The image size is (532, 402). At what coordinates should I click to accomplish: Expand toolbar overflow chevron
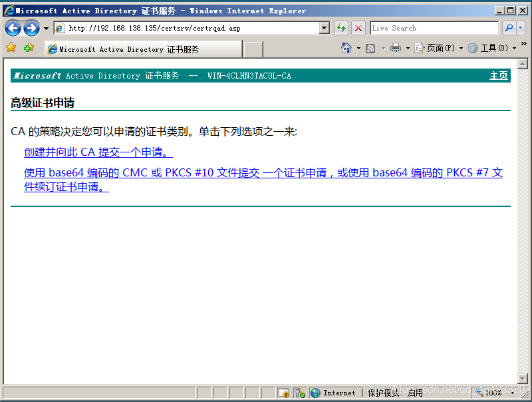tap(524, 44)
